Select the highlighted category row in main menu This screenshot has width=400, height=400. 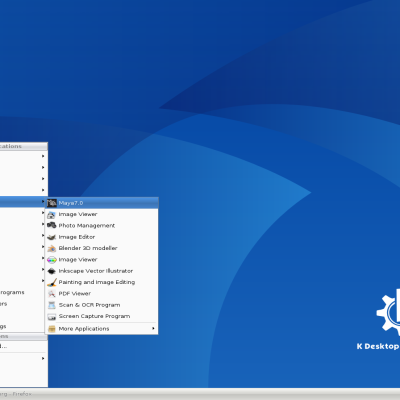pyautogui.click(x=23, y=201)
